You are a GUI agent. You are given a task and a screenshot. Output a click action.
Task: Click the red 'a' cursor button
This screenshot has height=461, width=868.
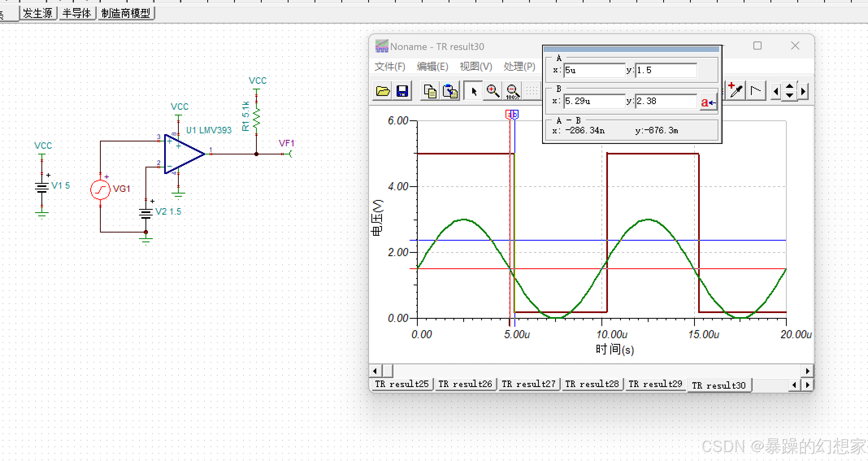pyautogui.click(x=708, y=102)
